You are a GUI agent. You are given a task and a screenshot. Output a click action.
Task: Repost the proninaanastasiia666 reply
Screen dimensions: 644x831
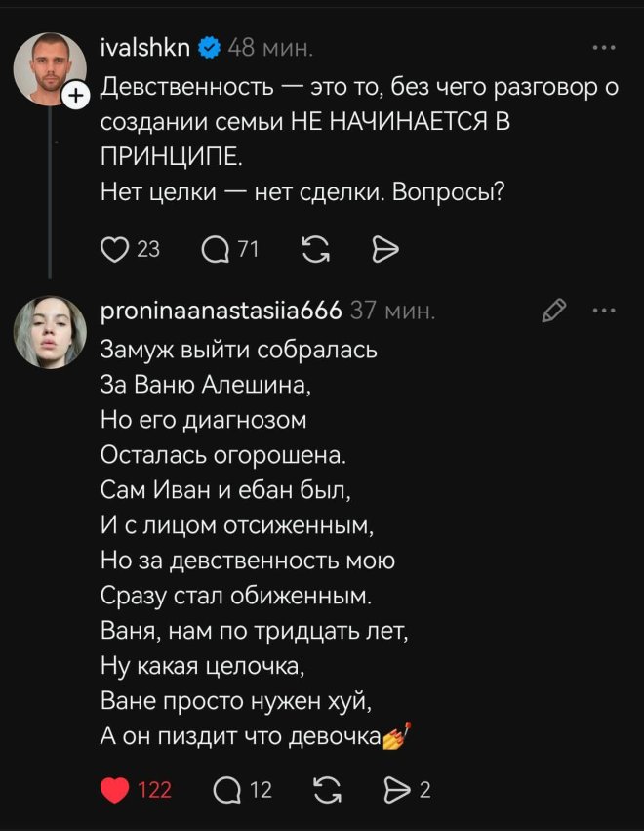tap(327, 791)
